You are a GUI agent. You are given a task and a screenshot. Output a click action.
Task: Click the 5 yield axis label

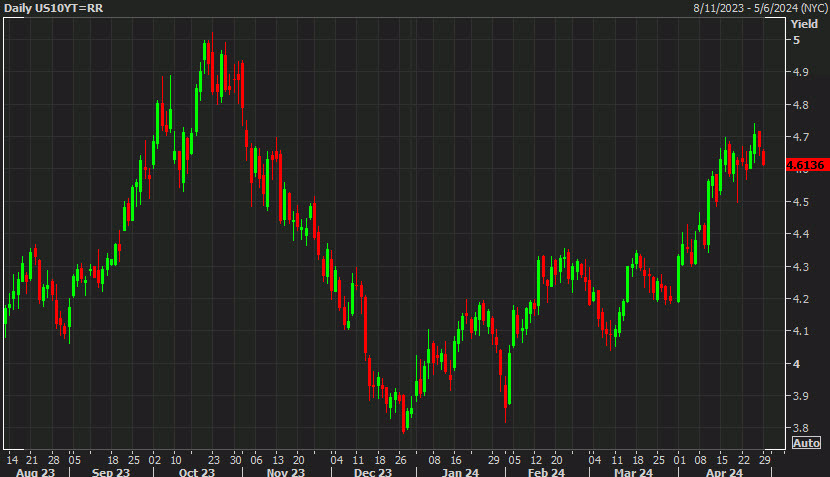pos(796,40)
